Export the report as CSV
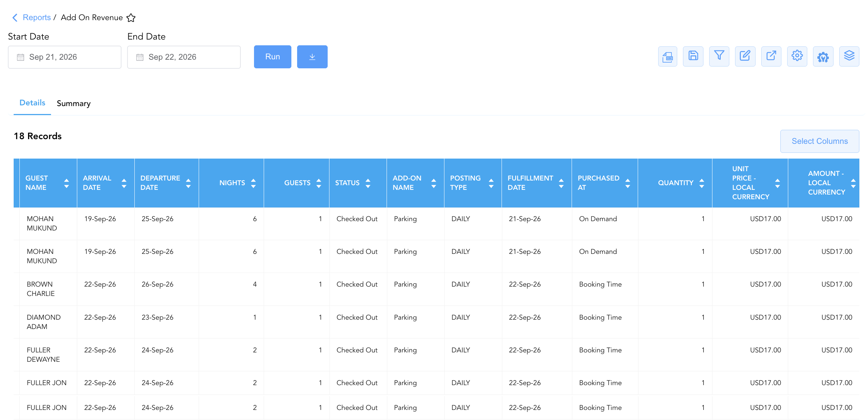868x420 pixels. [668, 56]
